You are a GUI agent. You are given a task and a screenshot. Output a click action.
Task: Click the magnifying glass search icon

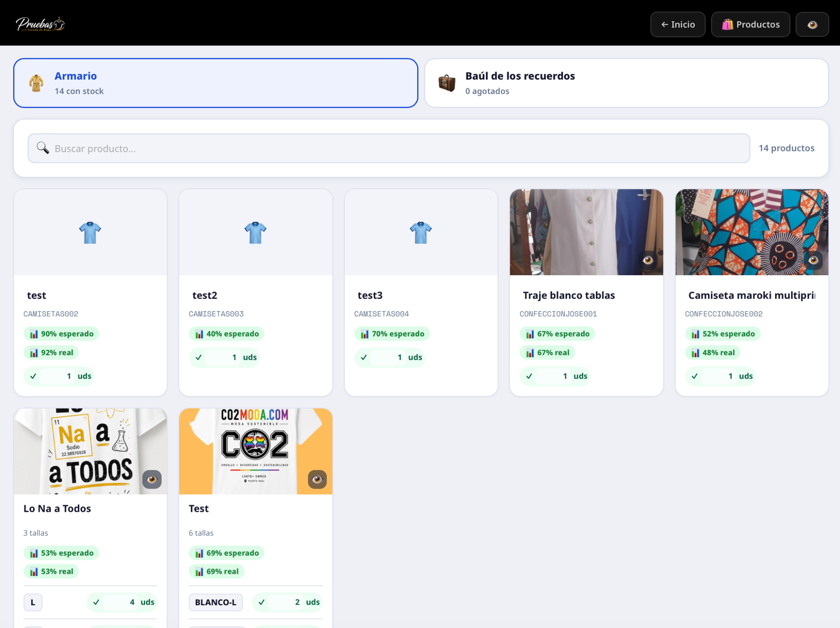(x=43, y=148)
